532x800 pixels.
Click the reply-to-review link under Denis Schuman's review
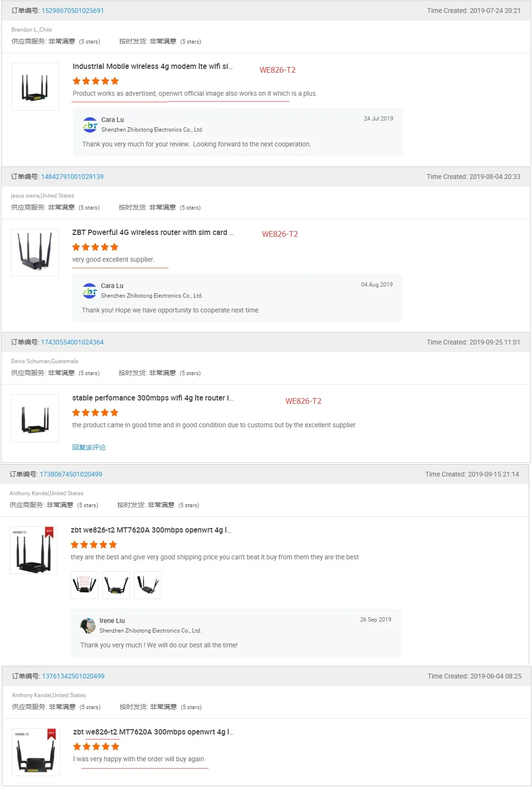coord(89,447)
